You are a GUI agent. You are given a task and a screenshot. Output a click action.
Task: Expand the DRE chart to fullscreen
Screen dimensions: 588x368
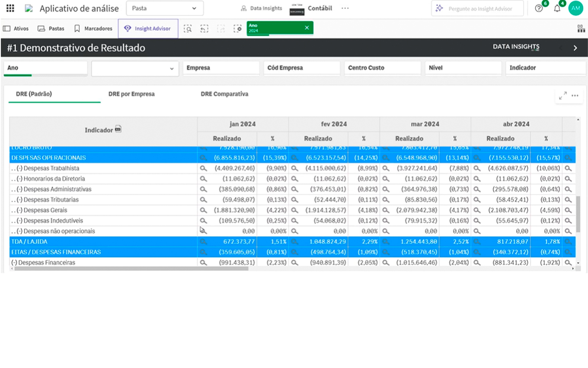point(562,96)
